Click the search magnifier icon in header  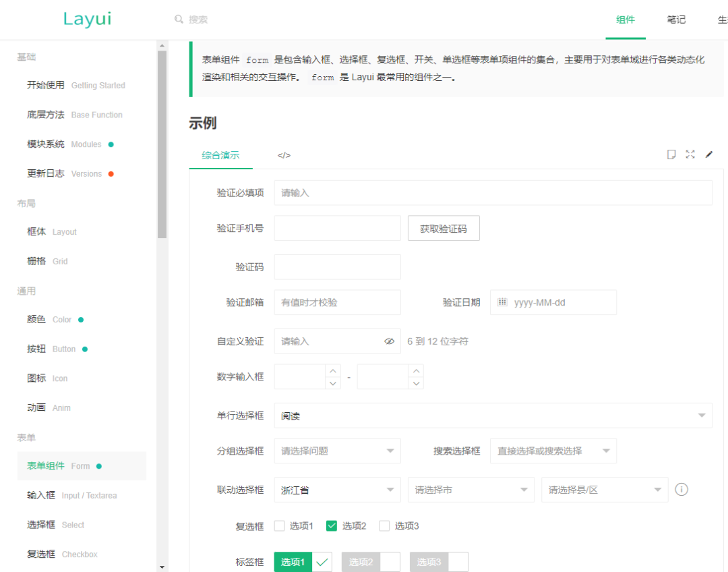point(179,20)
